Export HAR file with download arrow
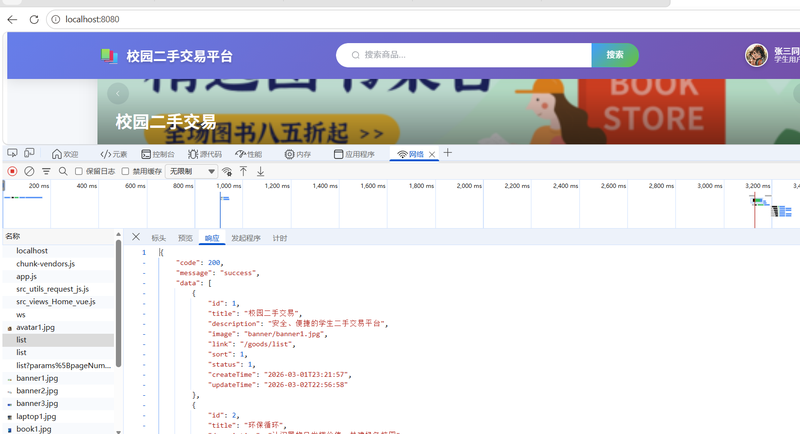Image resolution: width=800 pixels, height=434 pixels. point(260,171)
